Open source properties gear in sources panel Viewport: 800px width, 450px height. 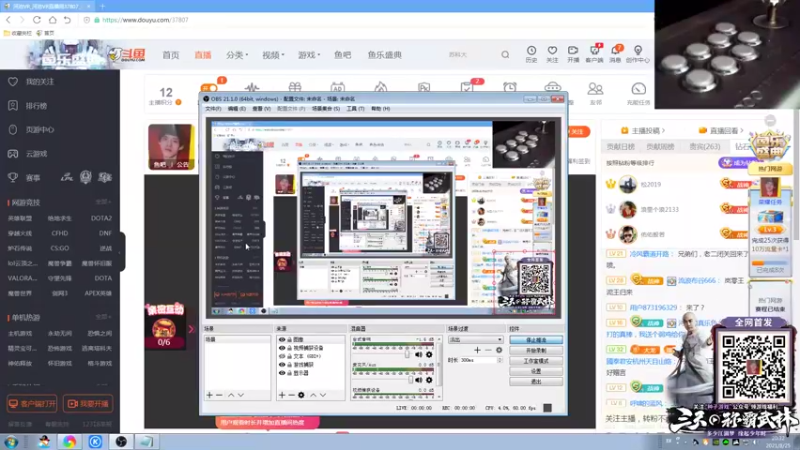coord(301,395)
